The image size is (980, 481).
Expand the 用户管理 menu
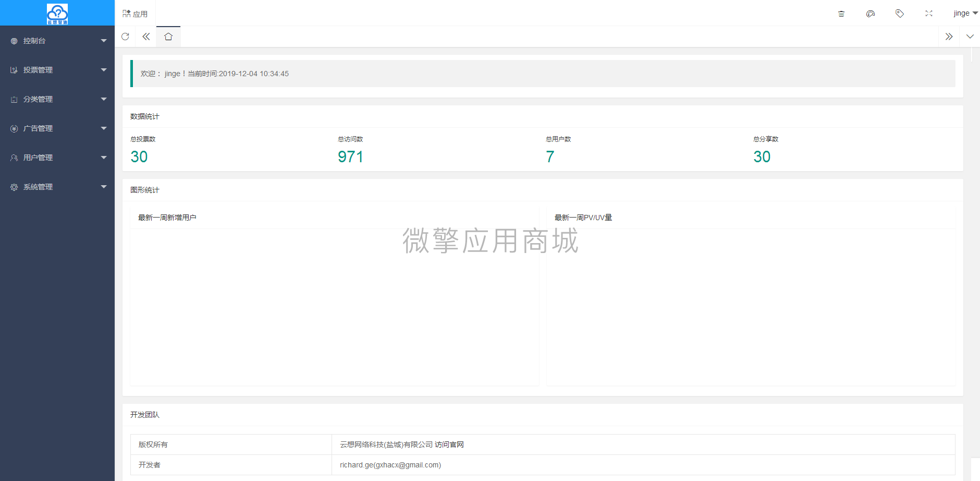pyautogui.click(x=57, y=158)
